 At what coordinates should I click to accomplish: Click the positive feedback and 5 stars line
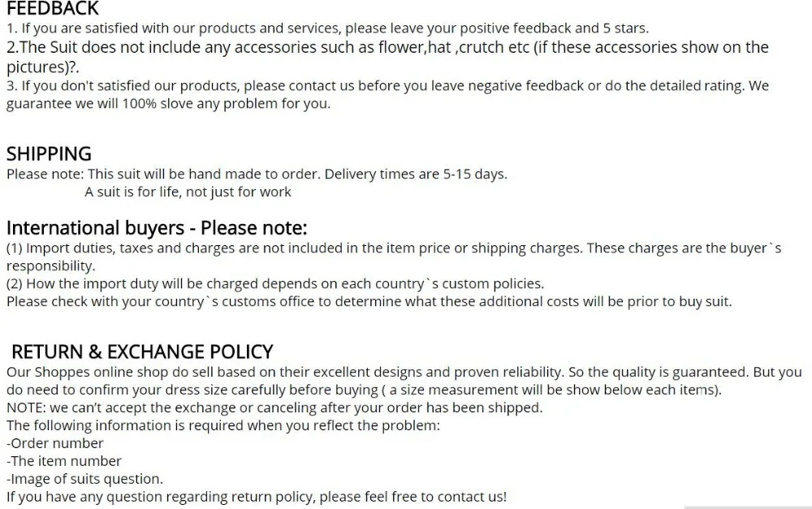pos(327,28)
